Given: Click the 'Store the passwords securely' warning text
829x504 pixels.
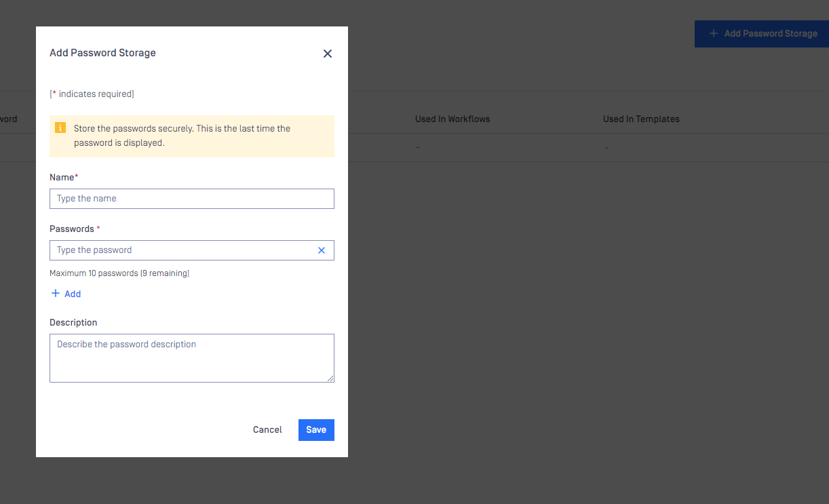Looking at the screenshot, I should 182,136.
